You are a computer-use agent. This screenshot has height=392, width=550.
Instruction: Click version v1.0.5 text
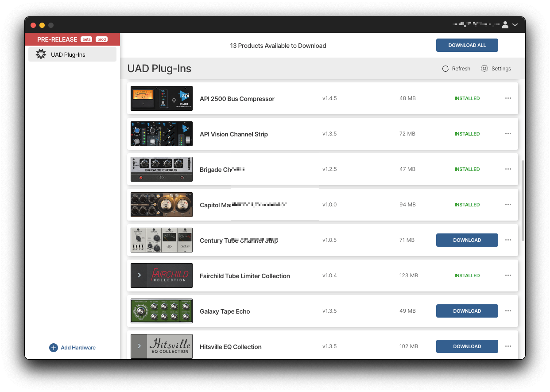point(329,240)
